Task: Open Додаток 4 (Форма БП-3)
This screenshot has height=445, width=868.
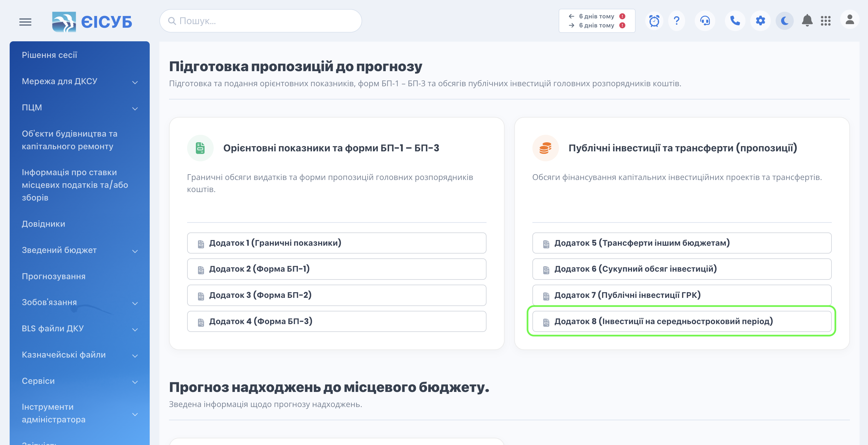Action: pyautogui.click(x=337, y=321)
